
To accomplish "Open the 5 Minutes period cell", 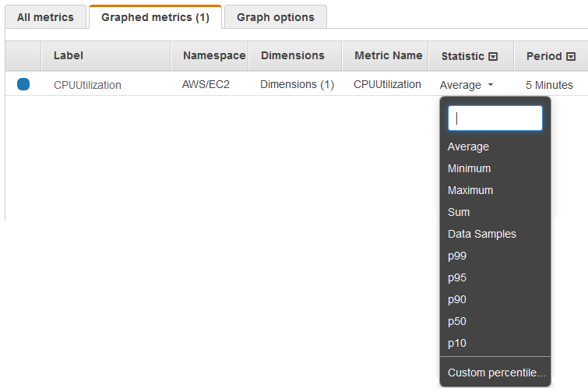I will pos(549,85).
